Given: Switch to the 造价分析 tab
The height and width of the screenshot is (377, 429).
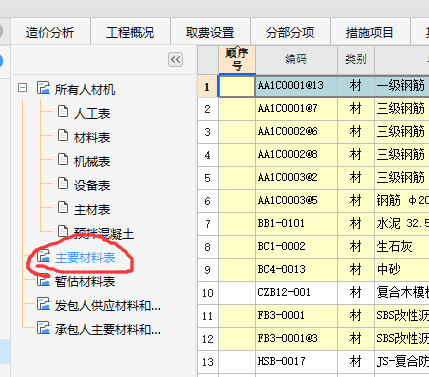Looking at the screenshot, I should click(50, 32).
